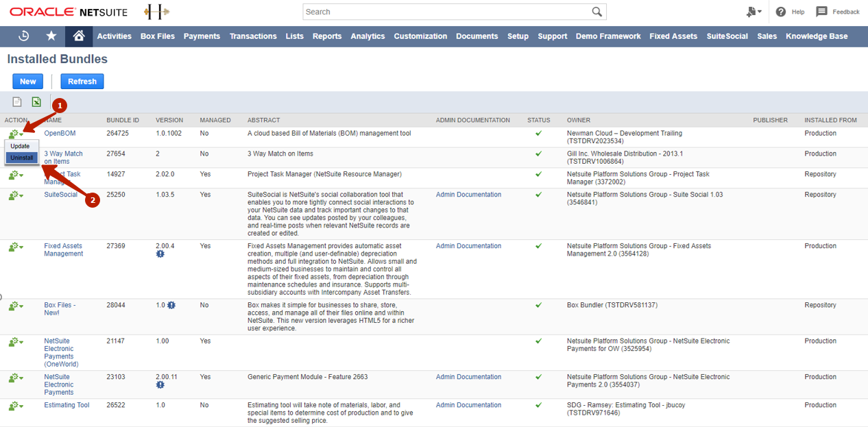Open the Feedback speech bubble icon
Viewport: 868px width, 427px height.
(x=821, y=12)
